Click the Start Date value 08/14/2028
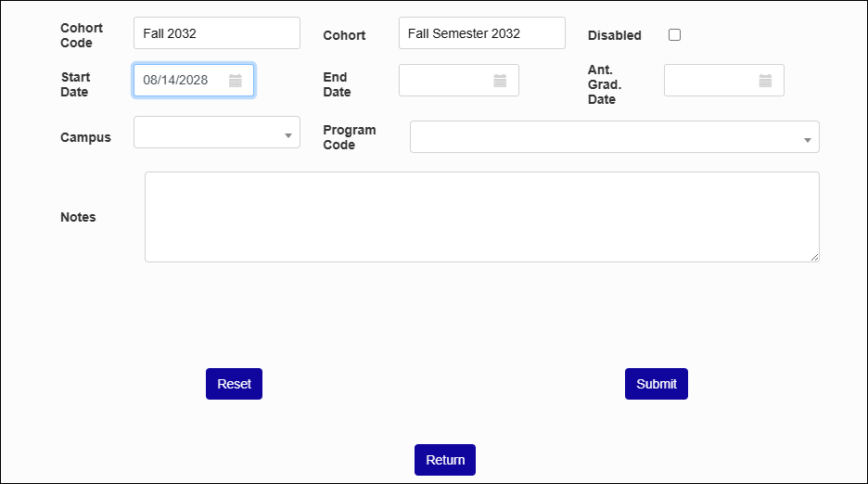Image resolution: width=868 pixels, height=484 pixels. click(x=175, y=81)
